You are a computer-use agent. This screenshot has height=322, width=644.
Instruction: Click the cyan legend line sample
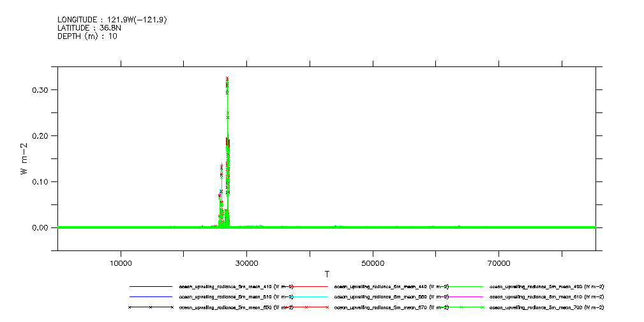(x=306, y=297)
